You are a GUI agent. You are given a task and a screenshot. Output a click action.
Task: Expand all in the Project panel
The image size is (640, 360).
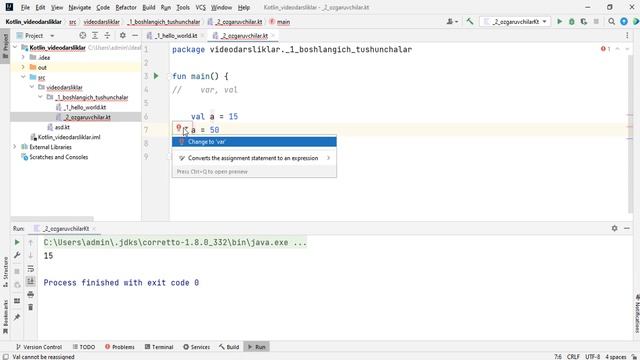(x=95, y=36)
